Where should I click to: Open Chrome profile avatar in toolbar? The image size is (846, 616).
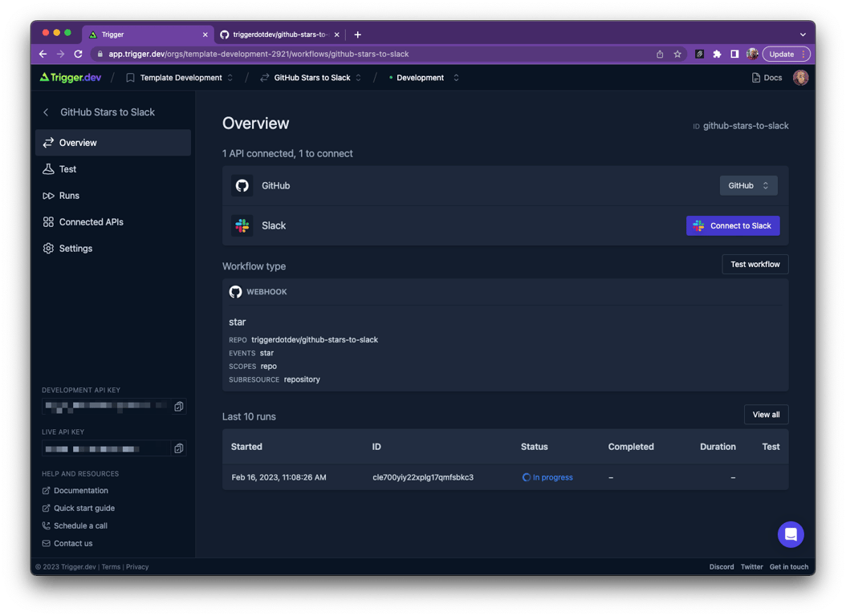click(752, 54)
